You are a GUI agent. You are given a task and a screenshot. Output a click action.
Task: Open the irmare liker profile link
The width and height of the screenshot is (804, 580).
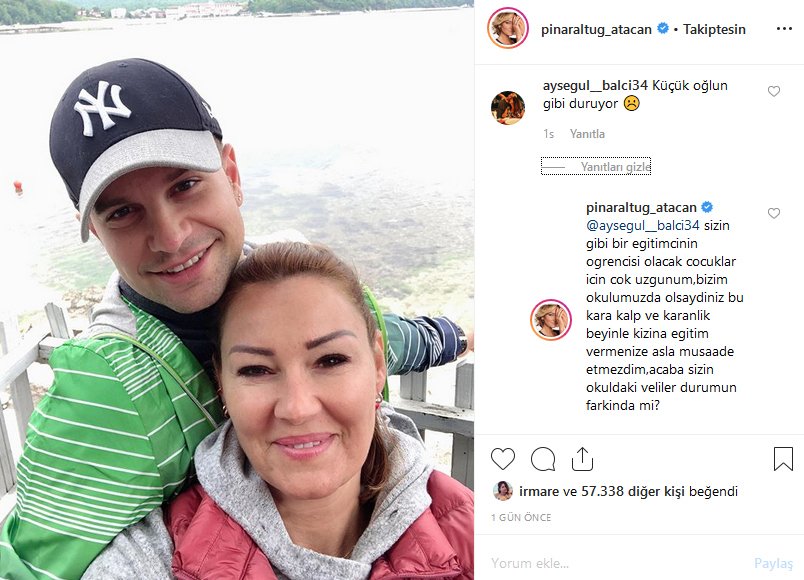pos(539,491)
